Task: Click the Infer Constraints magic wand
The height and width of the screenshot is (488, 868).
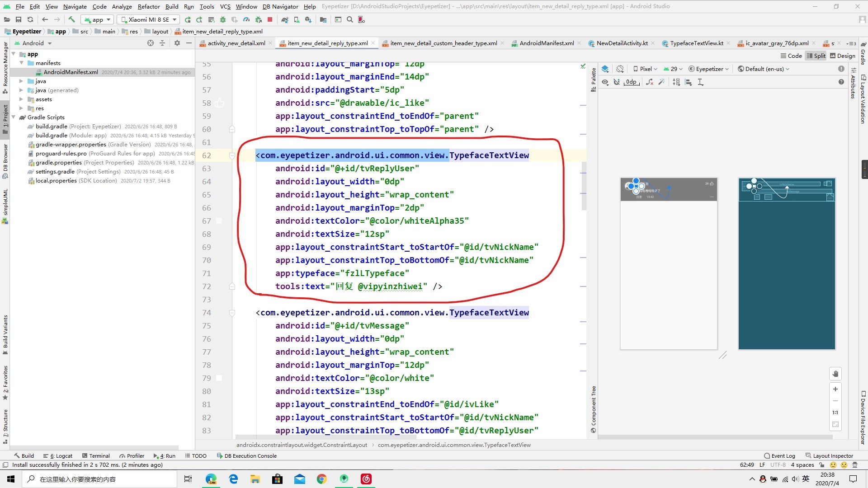Action: (662, 82)
